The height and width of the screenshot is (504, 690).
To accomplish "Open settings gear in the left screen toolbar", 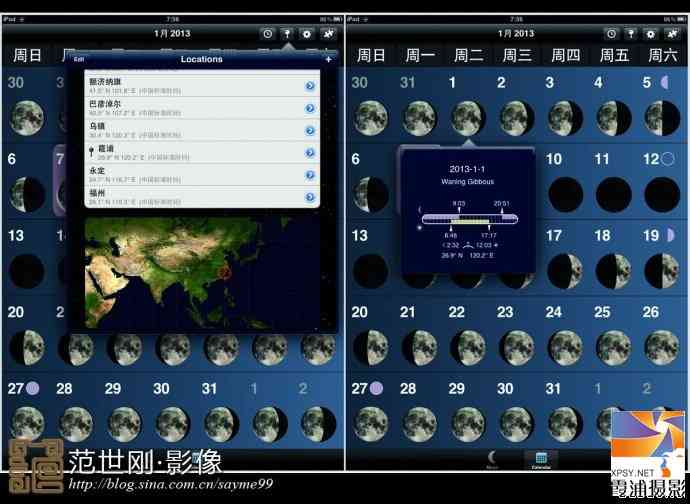I will tap(307, 33).
